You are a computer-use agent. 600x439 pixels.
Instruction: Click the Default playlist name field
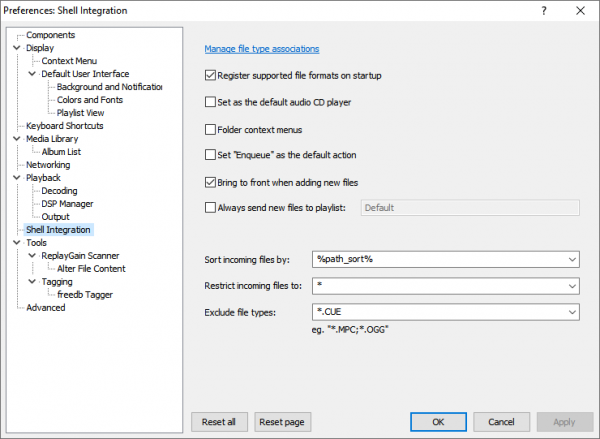(470, 208)
